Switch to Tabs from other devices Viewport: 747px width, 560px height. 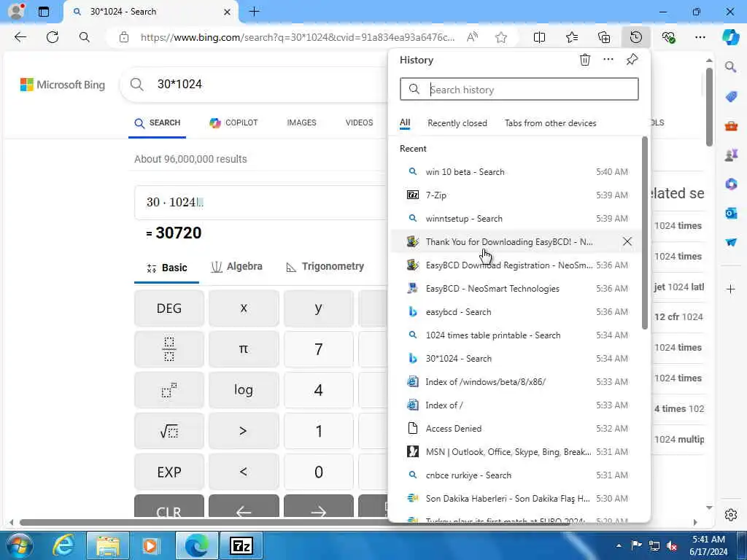[x=550, y=122]
